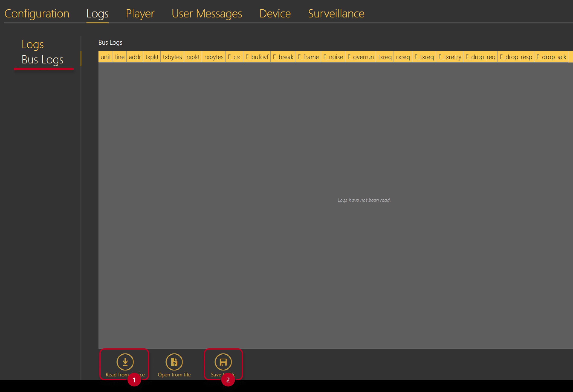Go to the Device tab
The image size is (573, 392).
[x=275, y=14]
